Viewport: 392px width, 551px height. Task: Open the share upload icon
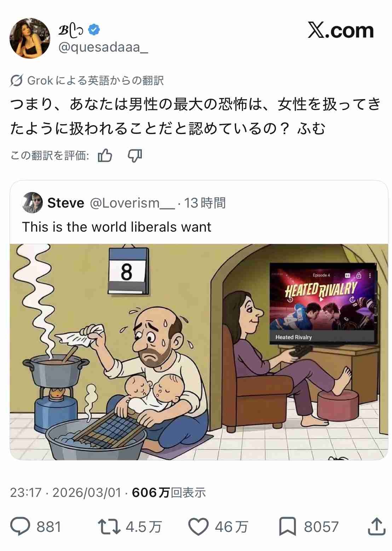[376, 527]
